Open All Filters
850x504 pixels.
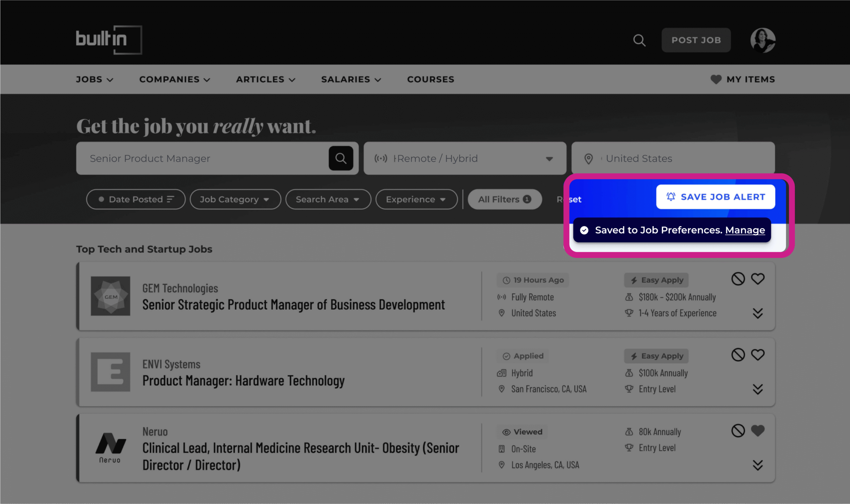pos(505,199)
